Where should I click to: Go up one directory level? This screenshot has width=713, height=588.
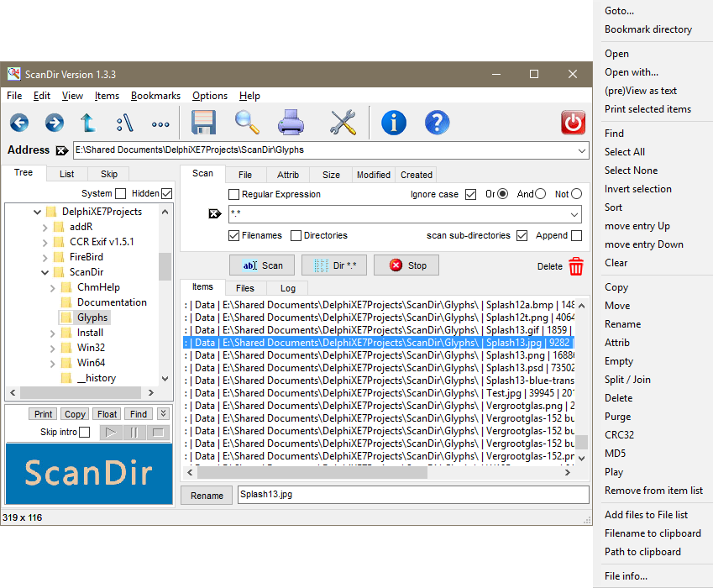(88, 123)
